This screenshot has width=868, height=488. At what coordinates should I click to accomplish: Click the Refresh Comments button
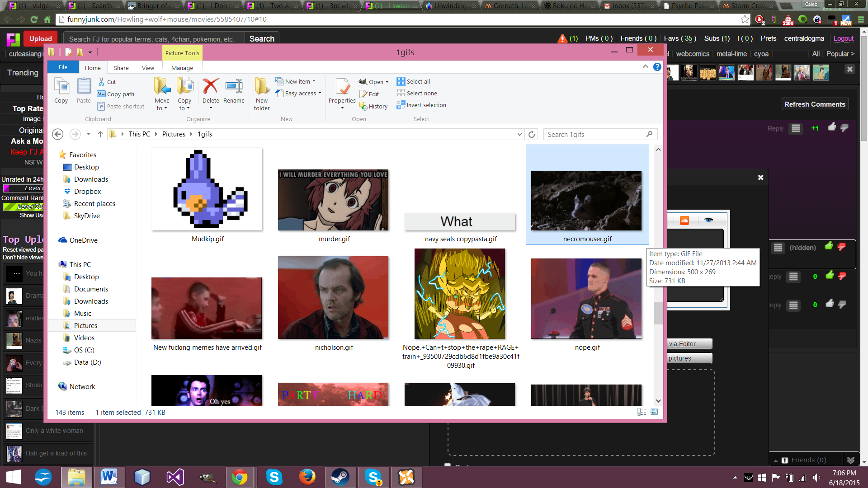coord(814,104)
